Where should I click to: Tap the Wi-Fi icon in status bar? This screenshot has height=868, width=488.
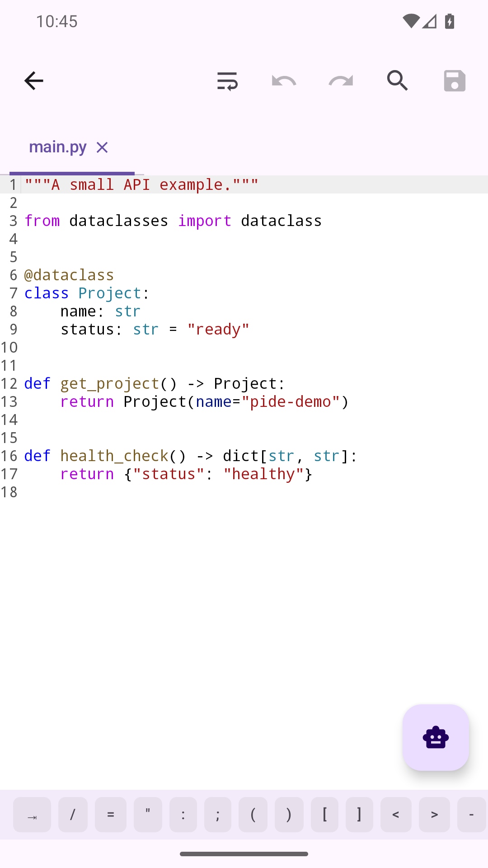point(411,21)
